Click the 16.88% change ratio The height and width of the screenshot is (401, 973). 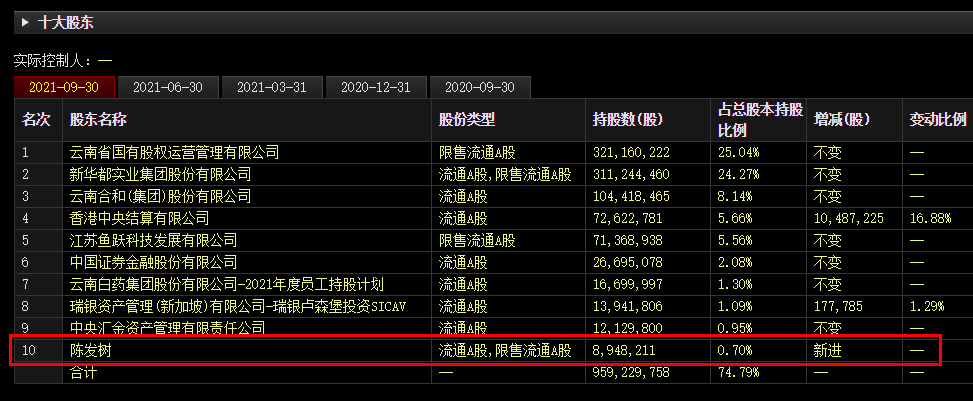pyautogui.click(x=930, y=219)
